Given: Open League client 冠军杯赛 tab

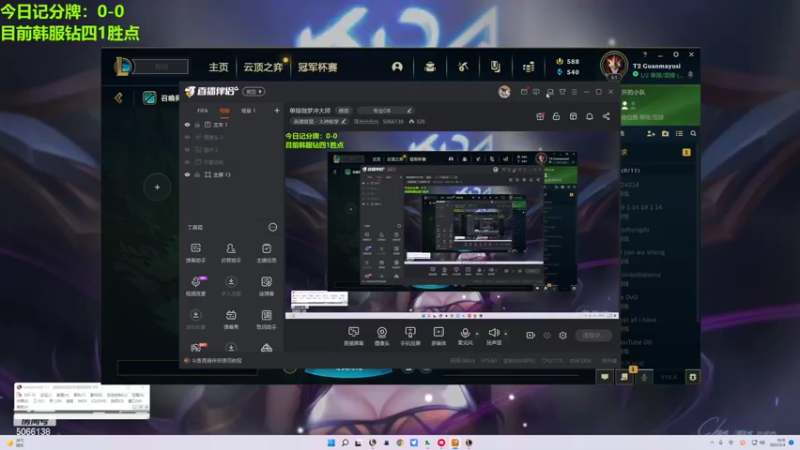Looking at the screenshot, I should click(x=317, y=67).
